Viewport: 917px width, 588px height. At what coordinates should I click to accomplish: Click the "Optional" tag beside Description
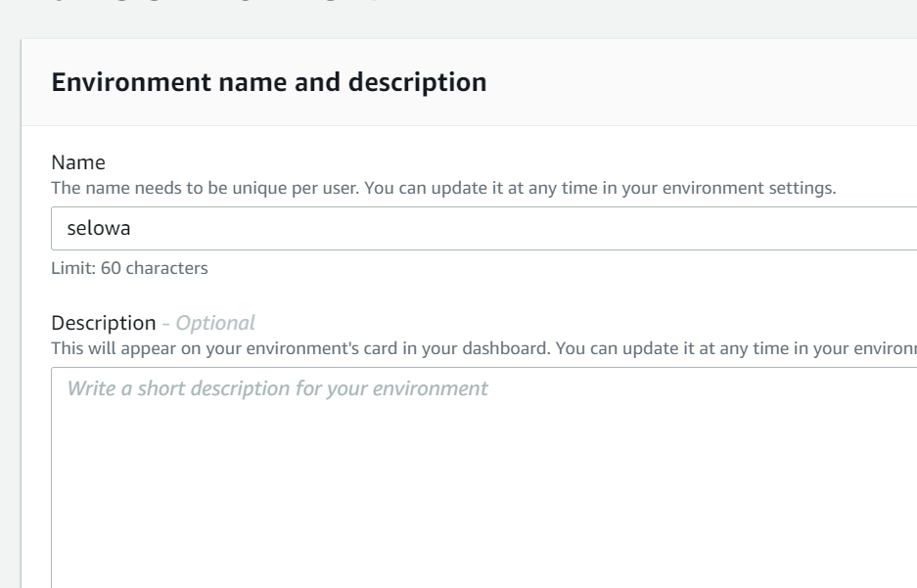click(x=215, y=323)
